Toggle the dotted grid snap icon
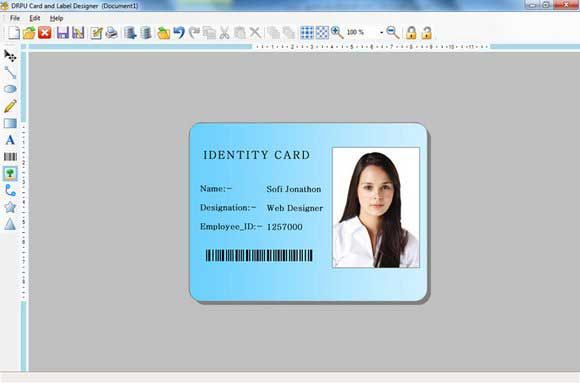Viewport: 580px width, 383px height. (x=322, y=33)
